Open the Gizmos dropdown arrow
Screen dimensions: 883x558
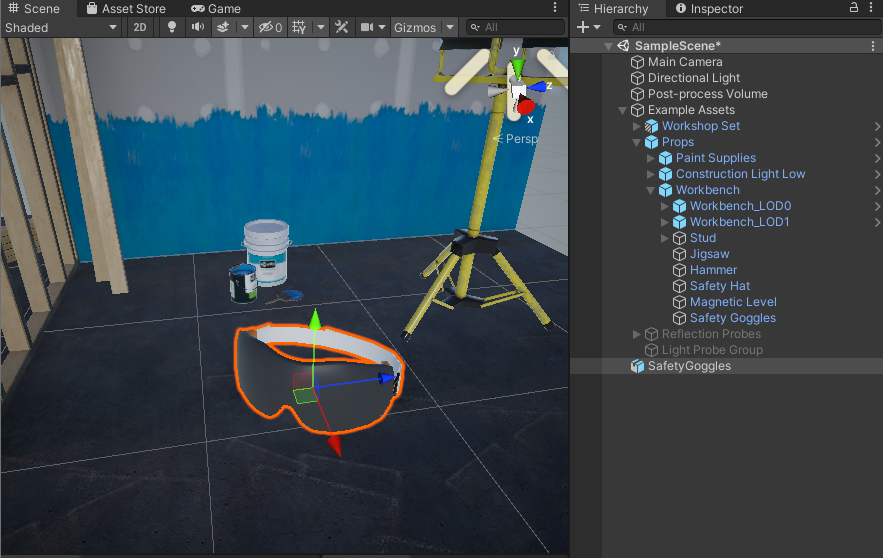pyautogui.click(x=450, y=27)
